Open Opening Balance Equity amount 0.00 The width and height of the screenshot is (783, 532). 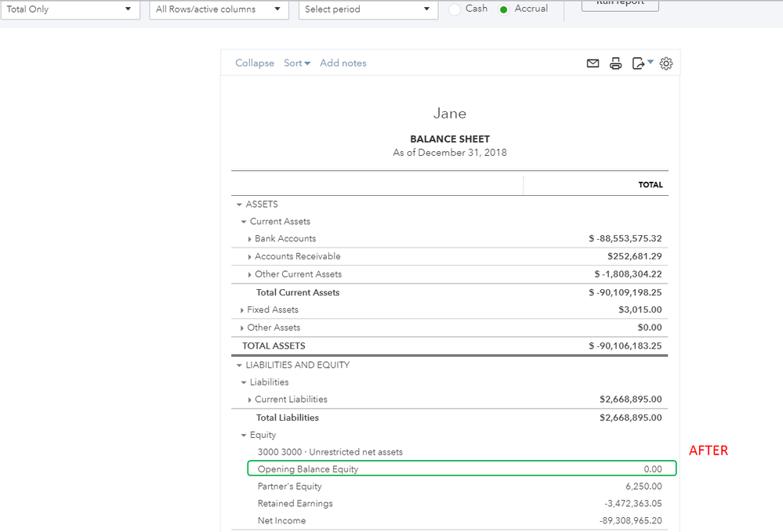pos(653,469)
